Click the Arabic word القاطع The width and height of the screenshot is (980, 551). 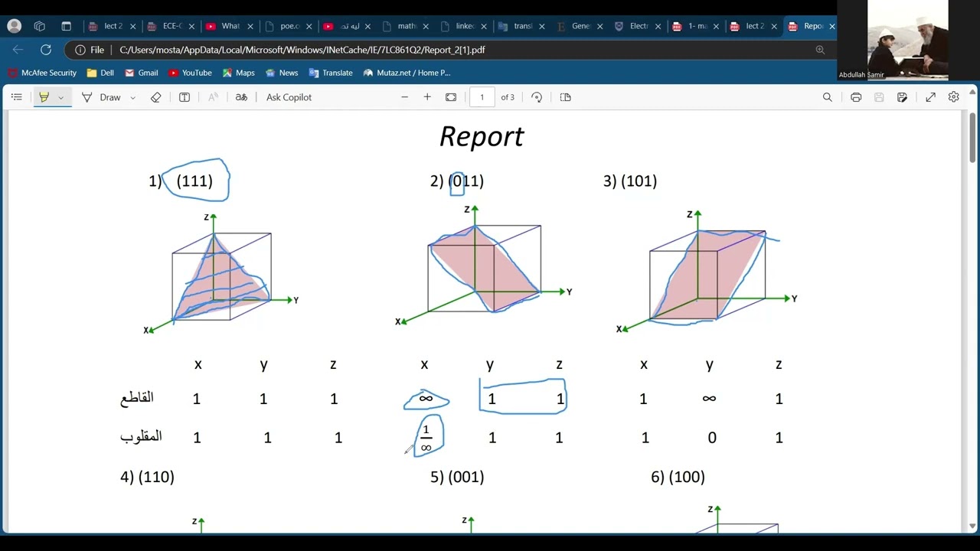[x=137, y=398]
